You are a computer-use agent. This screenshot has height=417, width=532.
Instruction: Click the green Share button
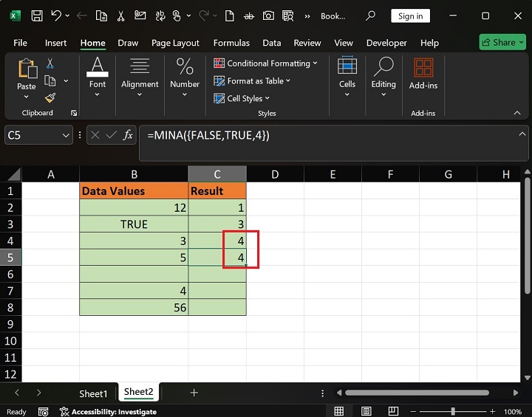pos(502,42)
